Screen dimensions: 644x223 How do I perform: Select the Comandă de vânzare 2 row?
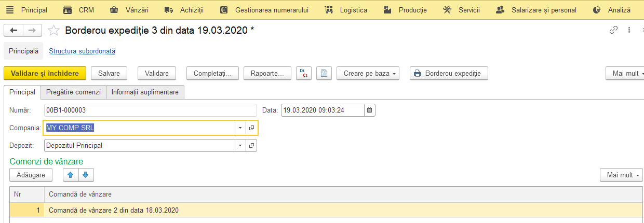(x=326, y=210)
